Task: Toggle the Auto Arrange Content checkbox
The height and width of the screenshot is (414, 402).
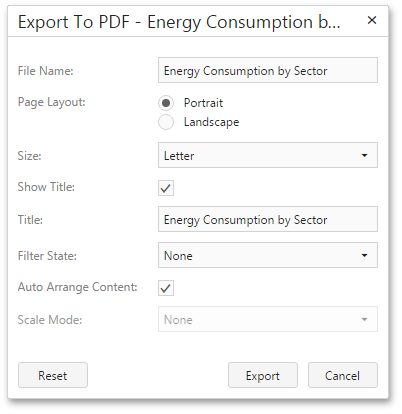Action: pyautogui.click(x=166, y=288)
